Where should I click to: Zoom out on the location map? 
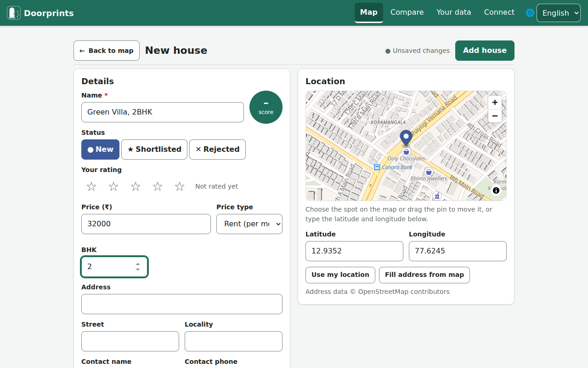495,116
